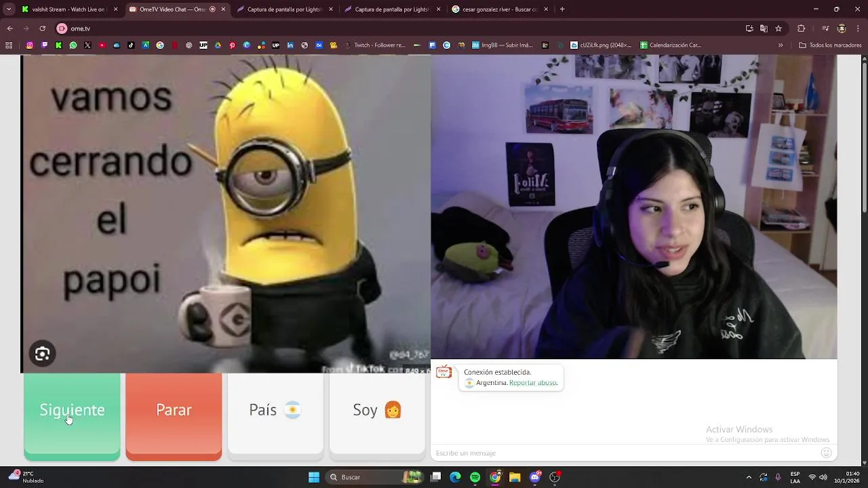Open the LinkedIn bookmark icon
The image size is (868, 488).
pyautogui.click(x=290, y=45)
